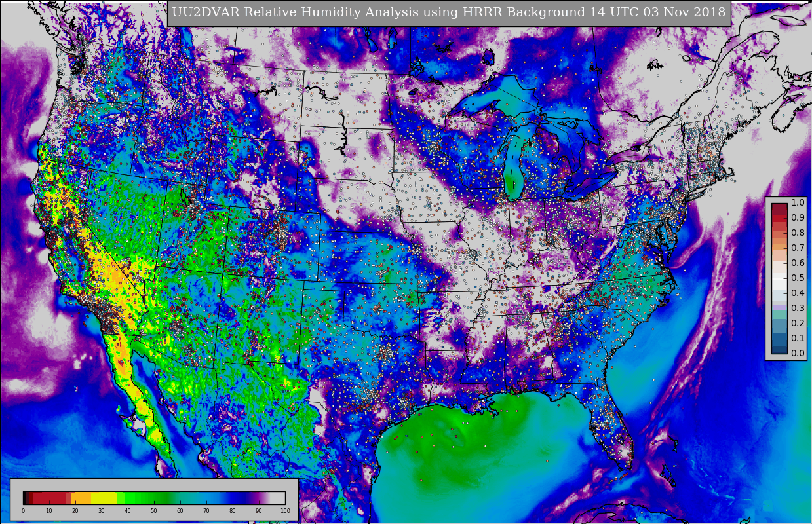Click the 100 tick label on the humidity colorbar
Image resolution: width=812 pixels, height=524 pixels.
click(285, 511)
